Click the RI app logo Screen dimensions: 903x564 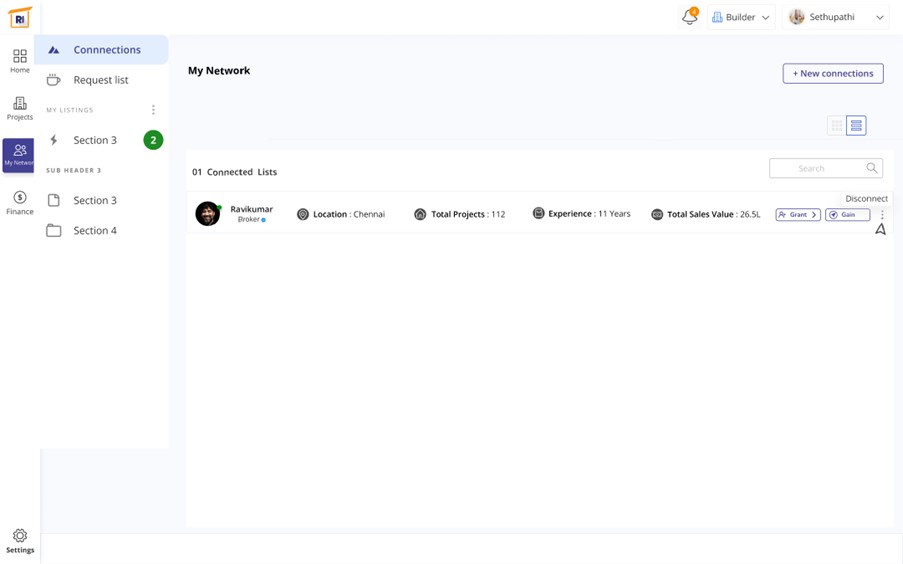[x=20, y=18]
